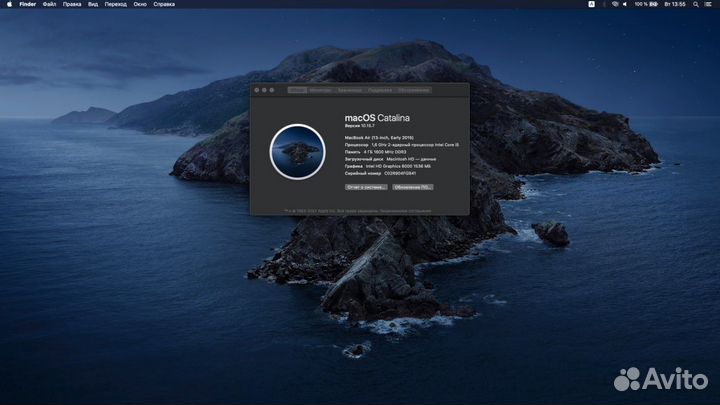This screenshot has width=720, height=405.
Task: Open the Файл menu
Action: coord(49,4)
